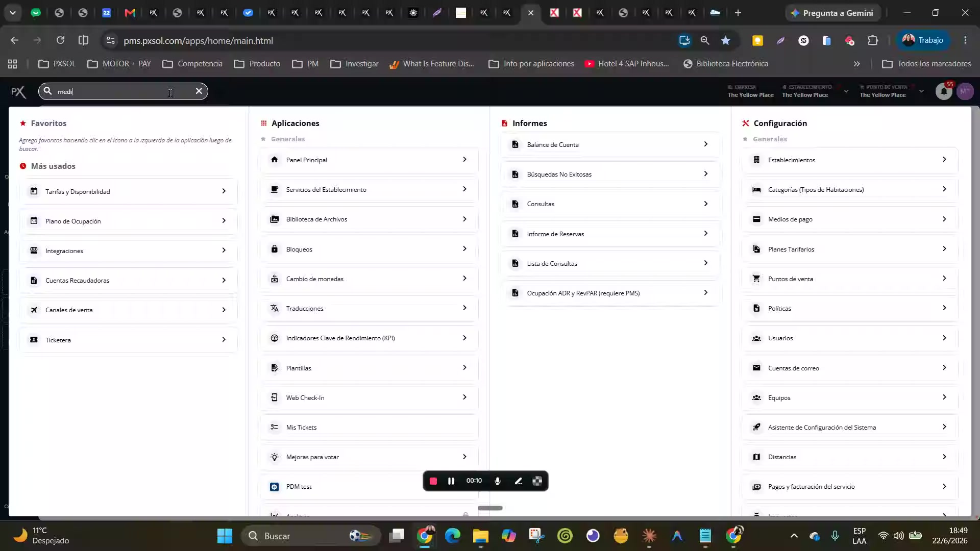Click the Categorías bed icon
This screenshot has width=980, height=551.
pyautogui.click(x=756, y=190)
